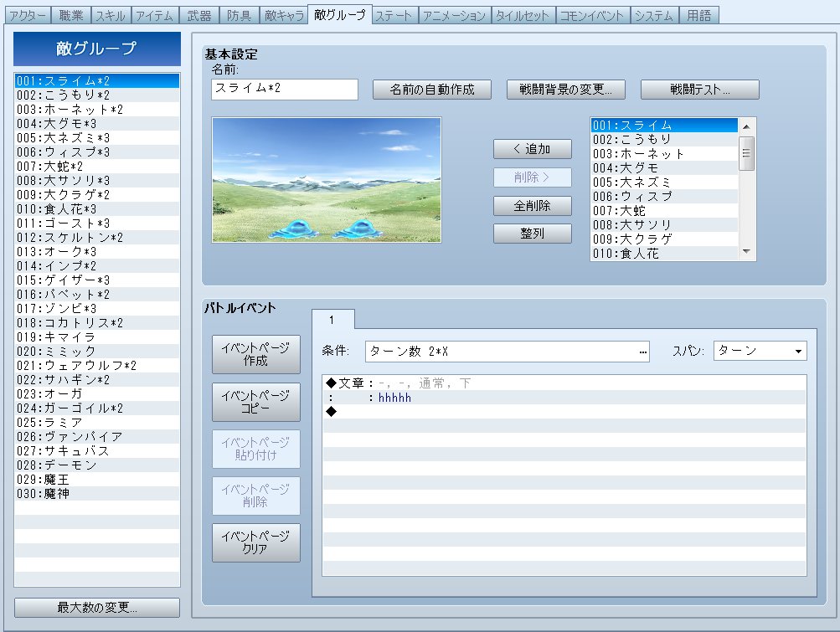The image size is (840, 632).
Task: Click 全削除 to remove all enemies
Action: pyautogui.click(x=533, y=205)
